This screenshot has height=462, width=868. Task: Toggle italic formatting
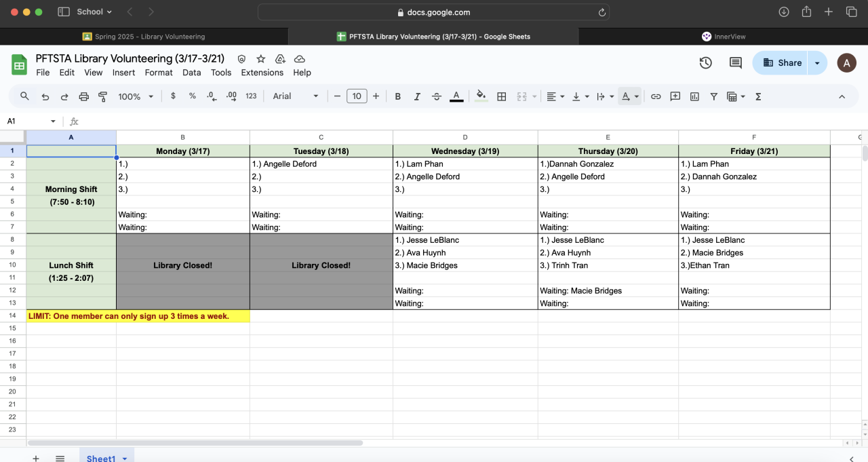417,96
